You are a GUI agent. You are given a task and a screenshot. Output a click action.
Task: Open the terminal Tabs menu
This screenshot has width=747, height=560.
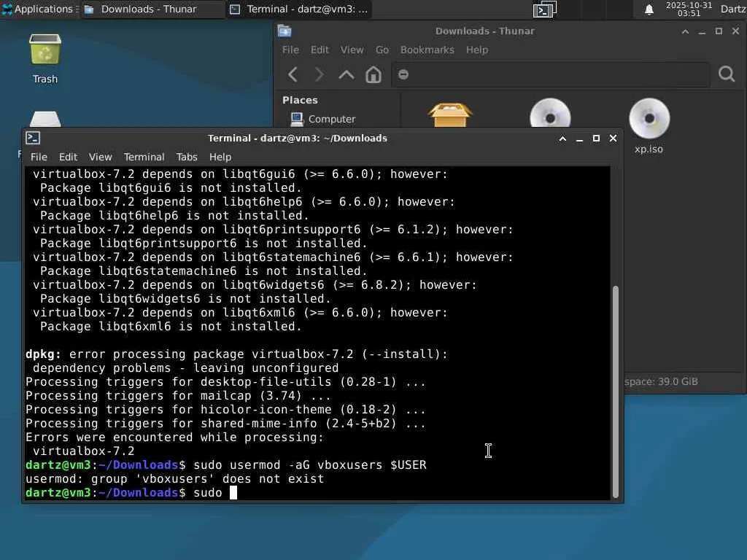pyautogui.click(x=186, y=157)
